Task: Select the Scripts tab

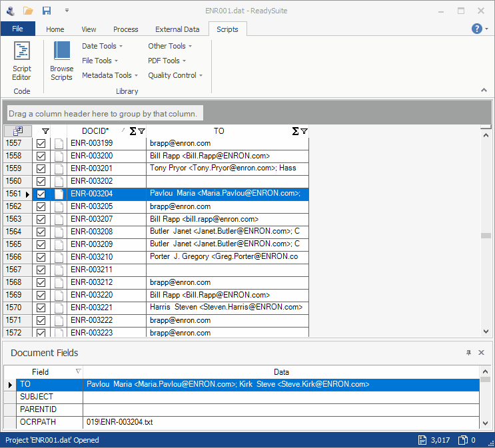Action: [227, 29]
